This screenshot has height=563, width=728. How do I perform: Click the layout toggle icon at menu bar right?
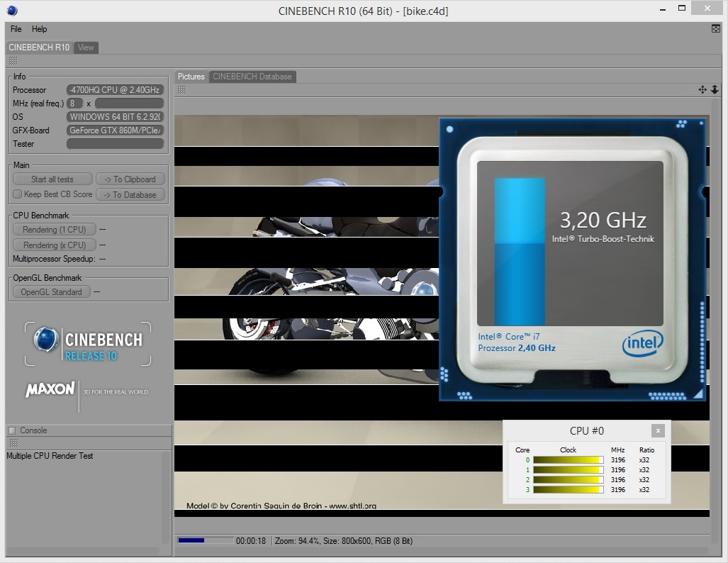(x=715, y=29)
